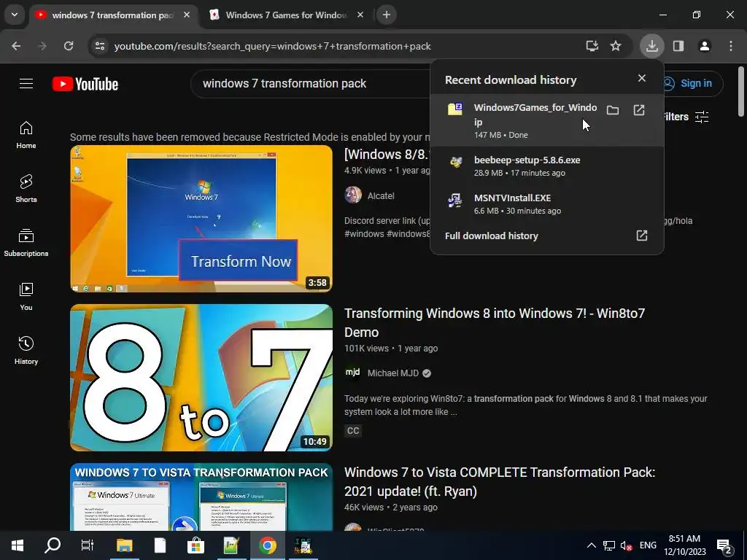Switch to Chrome on taskbar
The image size is (747, 560).
[x=267, y=545]
